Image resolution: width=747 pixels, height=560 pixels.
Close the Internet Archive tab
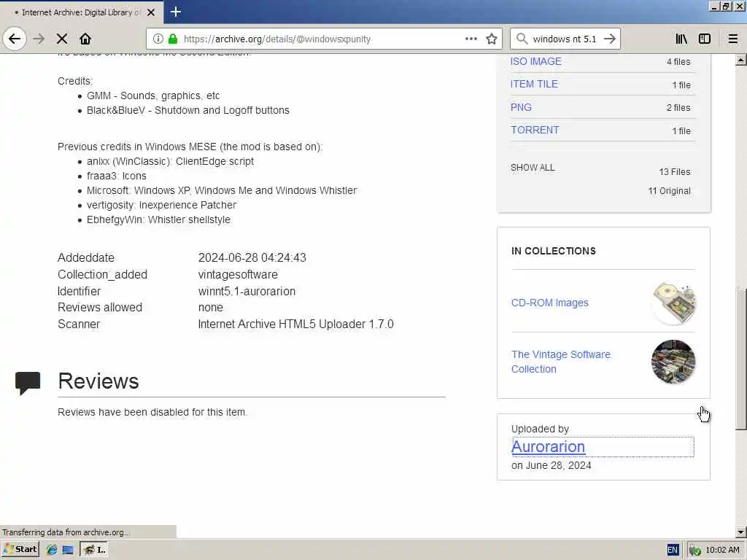pos(151,12)
